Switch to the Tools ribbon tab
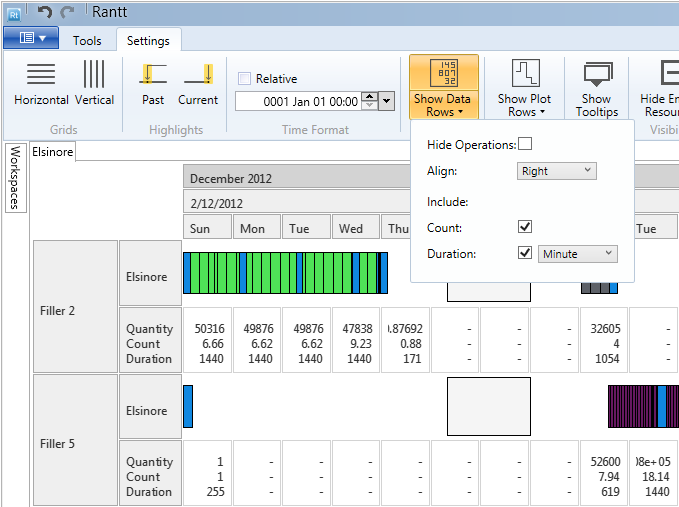679x507 pixels. (87, 41)
